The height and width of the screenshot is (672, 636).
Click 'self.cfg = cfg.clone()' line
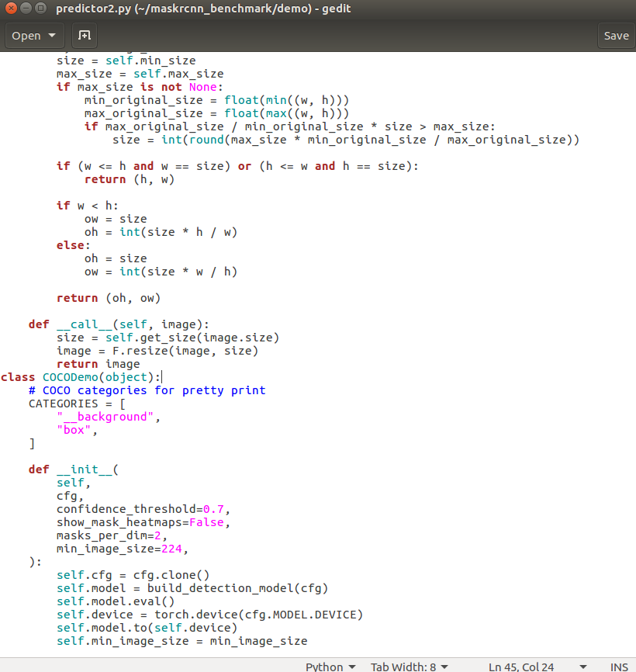133,575
